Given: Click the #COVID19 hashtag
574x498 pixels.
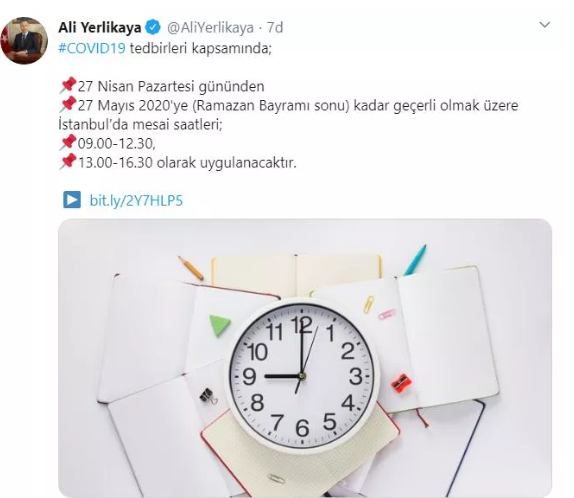Looking at the screenshot, I should coord(92,48).
